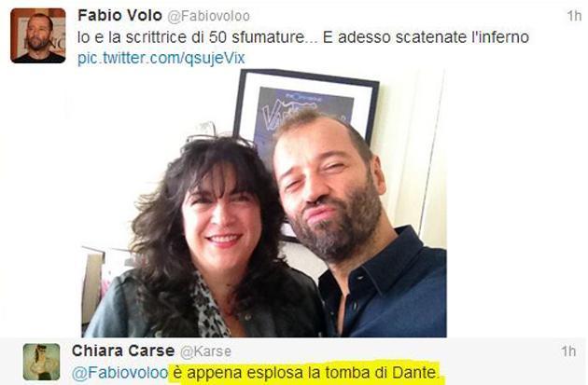This screenshot has height=385, width=588.
Task: Click the 1h timestamp on Chiara Carse's reply
Action: click(568, 351)
